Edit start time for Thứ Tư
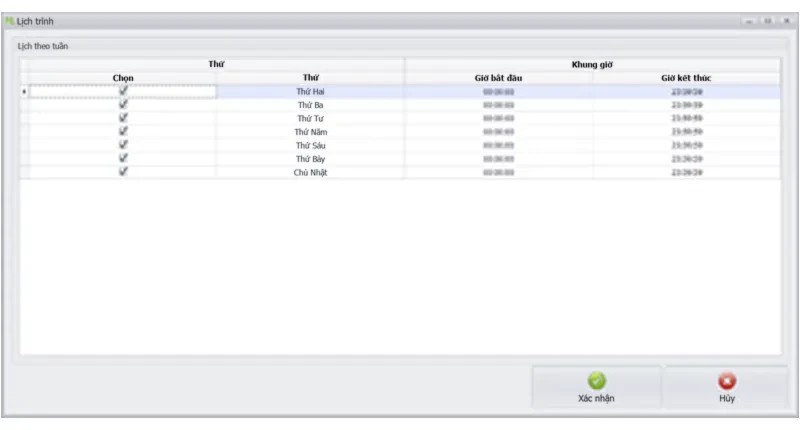 click(498, 118)
